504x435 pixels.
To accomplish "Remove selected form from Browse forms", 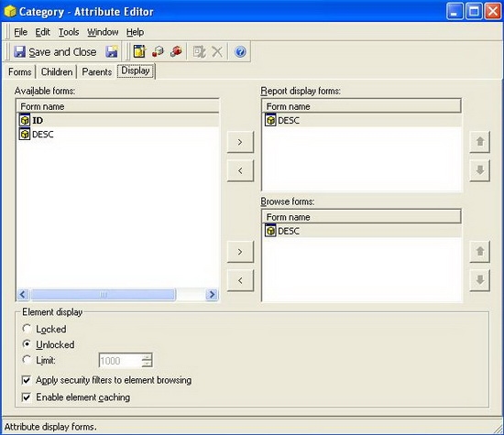I will point(240,280).
